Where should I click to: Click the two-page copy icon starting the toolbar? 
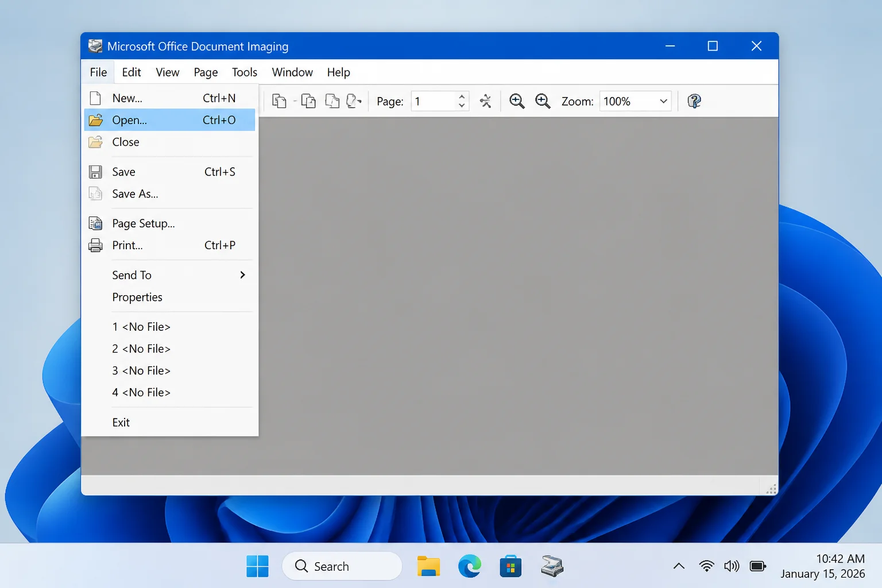(279, 101)
